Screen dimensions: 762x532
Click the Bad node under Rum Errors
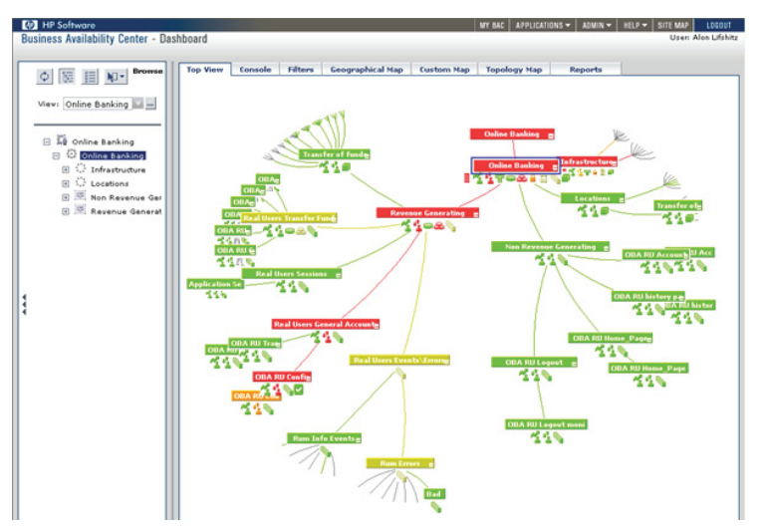pos(434,494)
